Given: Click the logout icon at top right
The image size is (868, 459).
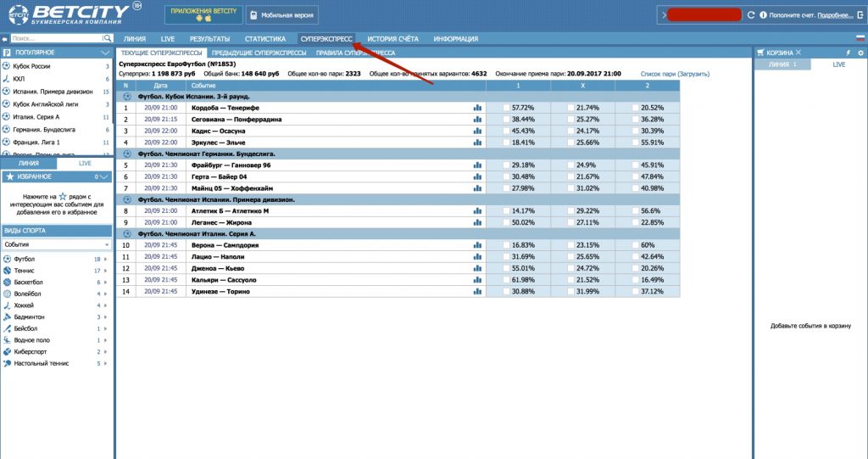Looking at the screenshot, I should tap(860, 15).
